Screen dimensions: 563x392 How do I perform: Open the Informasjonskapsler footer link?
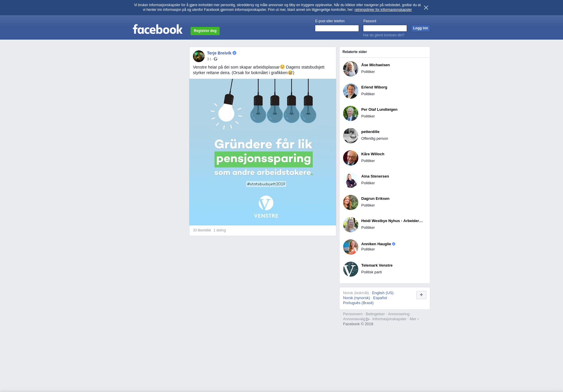click(x=389, y=319)
